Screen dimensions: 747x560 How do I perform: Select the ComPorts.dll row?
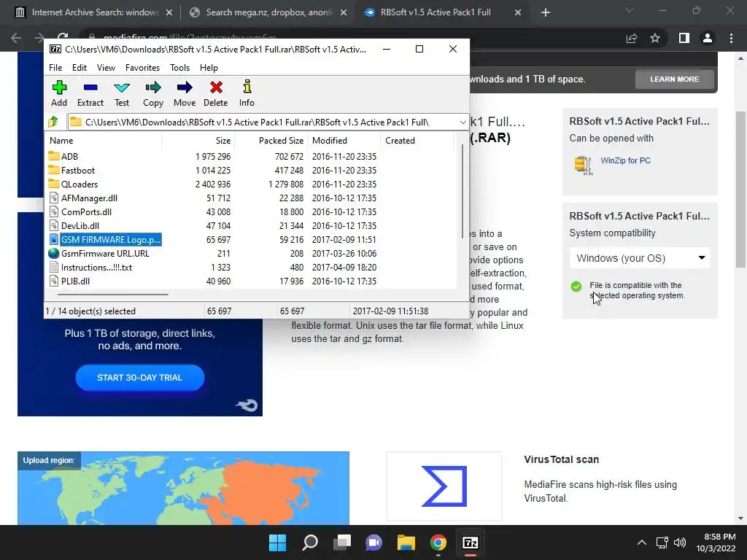250,212
